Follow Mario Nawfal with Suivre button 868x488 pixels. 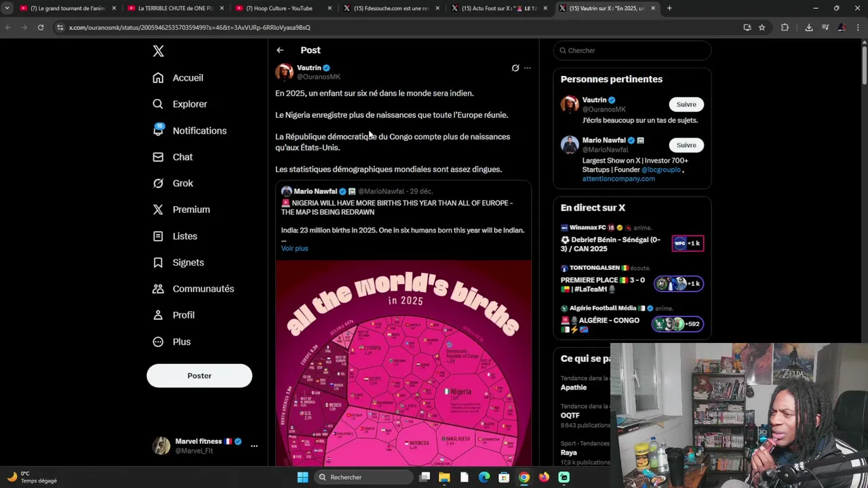[686, 145]
